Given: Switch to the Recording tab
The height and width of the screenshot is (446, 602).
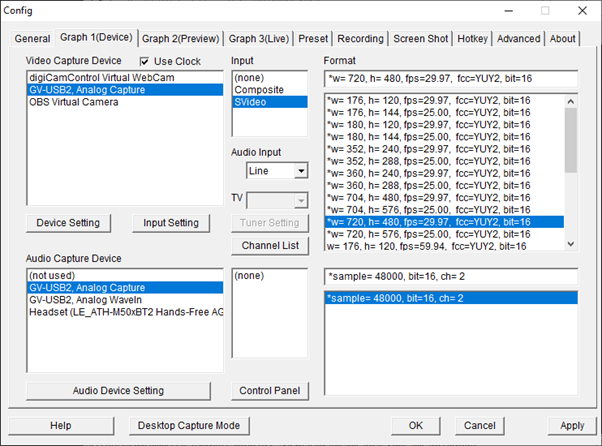Looking at the screenshot, I should point(360,39).
